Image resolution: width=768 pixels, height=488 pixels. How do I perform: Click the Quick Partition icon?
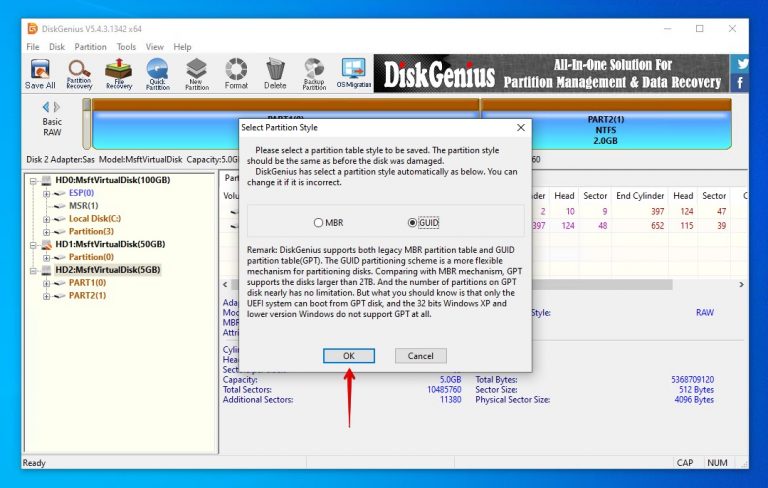157,74
